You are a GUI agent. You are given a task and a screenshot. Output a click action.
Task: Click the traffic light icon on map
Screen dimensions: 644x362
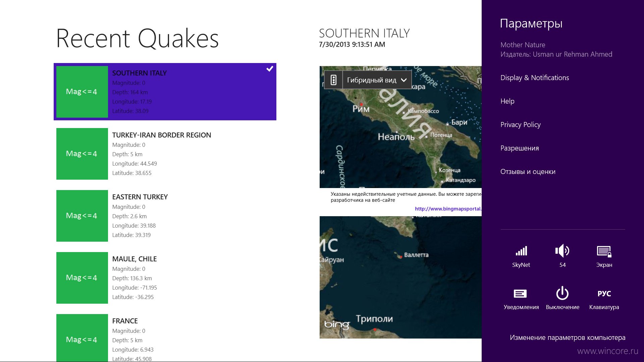coord(333,80)
